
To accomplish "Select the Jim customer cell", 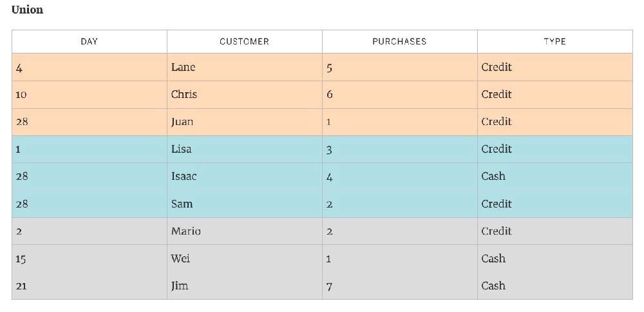I will pos(244,286).
